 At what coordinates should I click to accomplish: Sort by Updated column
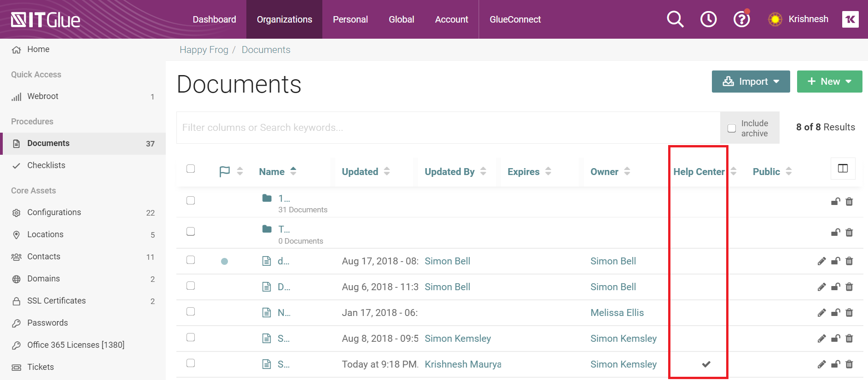(366, 171)
